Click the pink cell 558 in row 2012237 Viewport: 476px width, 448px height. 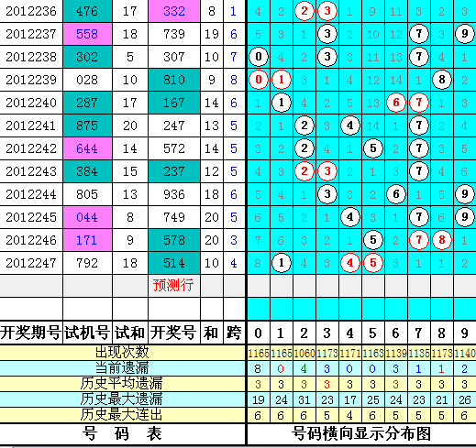tap(87, 34)
